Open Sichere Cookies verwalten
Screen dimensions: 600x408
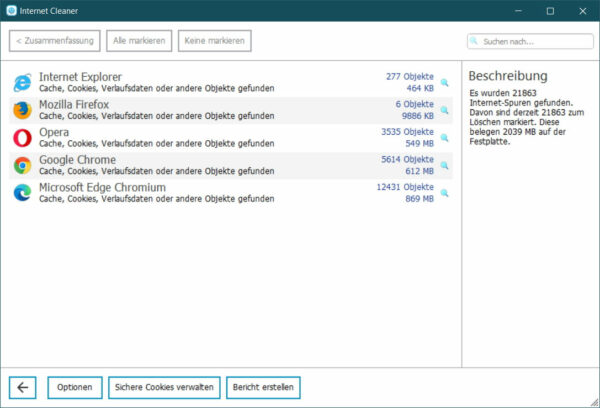pos(164,387)
